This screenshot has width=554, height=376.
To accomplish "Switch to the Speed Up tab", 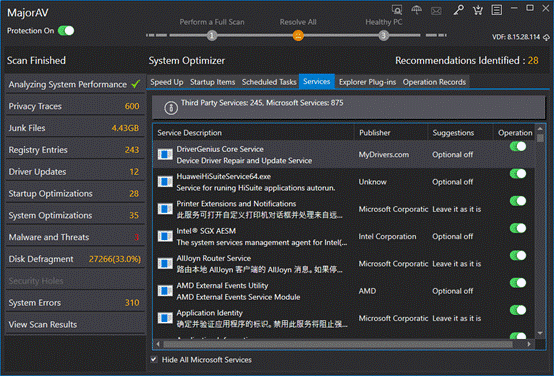I will pos(167,82).
